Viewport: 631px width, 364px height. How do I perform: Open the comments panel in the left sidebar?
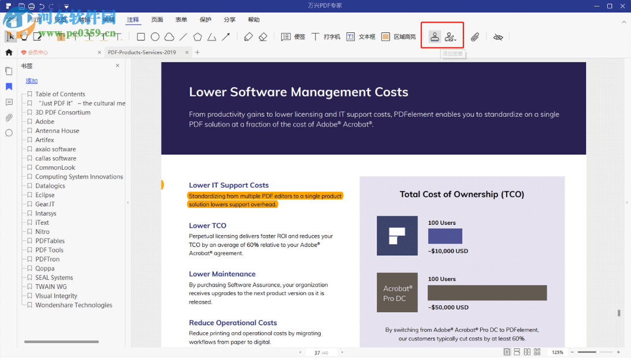click(9, 102)
